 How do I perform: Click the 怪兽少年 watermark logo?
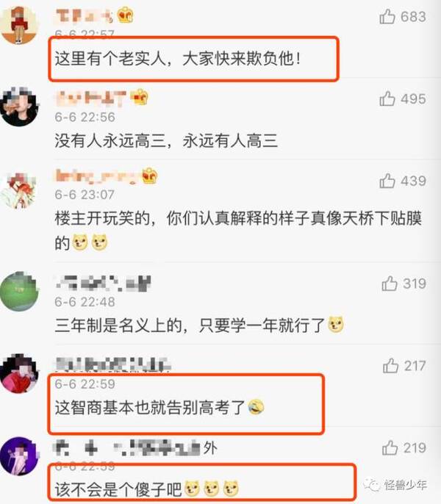[395, 484]
